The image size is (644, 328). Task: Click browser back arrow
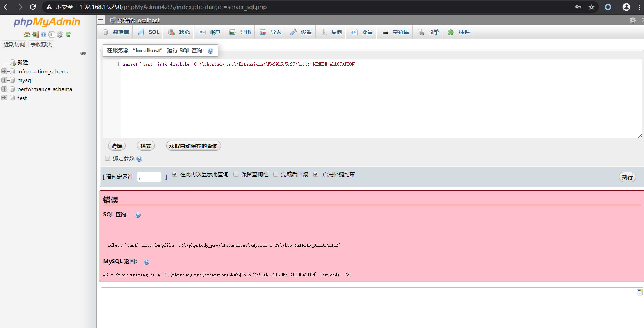point(7,7)
